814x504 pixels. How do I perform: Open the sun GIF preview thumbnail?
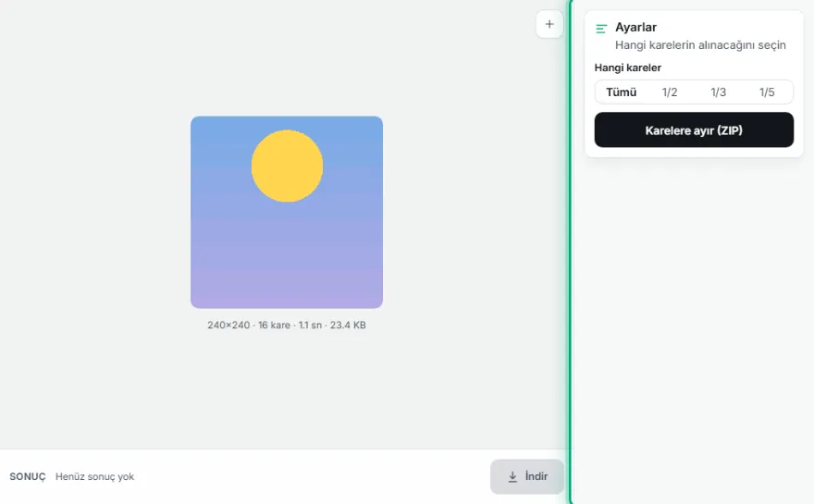point(287,213)
